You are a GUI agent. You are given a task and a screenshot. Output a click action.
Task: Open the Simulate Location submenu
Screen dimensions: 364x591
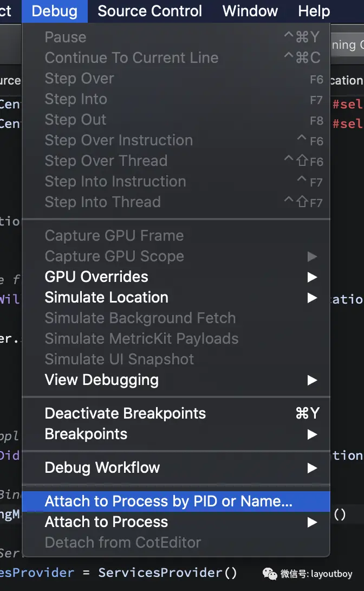tap(106, 298)
